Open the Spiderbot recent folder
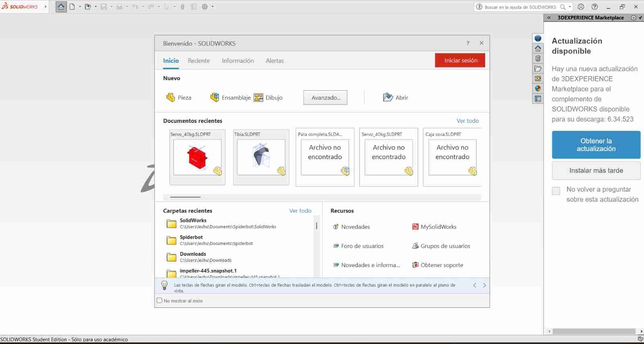This screenshot has width=644, height=344. 209,240
